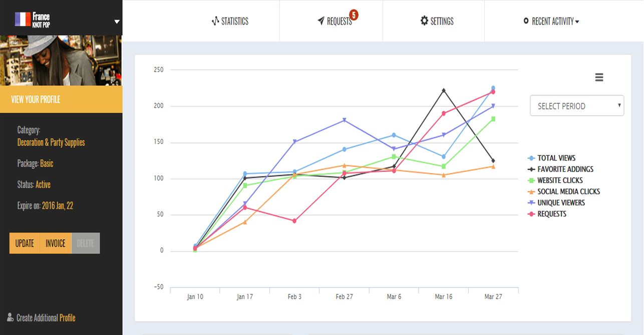This screenshot has height=335, width=644.
Task: Click the Social Media Clicks point at Jan 17
Action: pyautogui.click(x=245, y=222)
